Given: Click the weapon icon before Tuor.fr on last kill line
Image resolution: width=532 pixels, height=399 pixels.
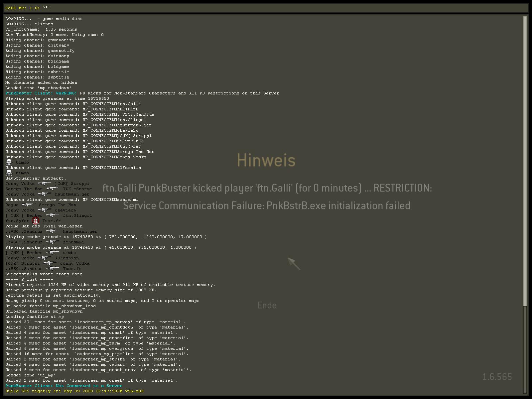Looking at the screenshot, I should point(53,269).
